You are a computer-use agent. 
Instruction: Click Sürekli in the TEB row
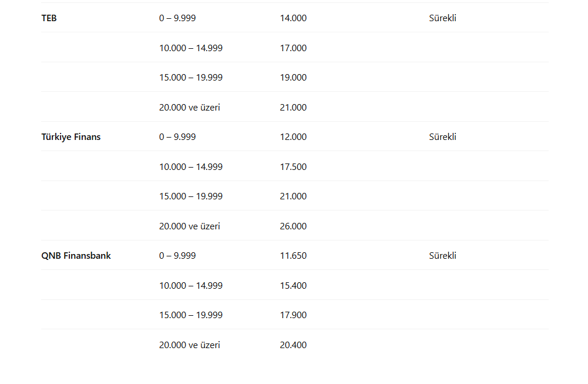(x=442, y=18)
